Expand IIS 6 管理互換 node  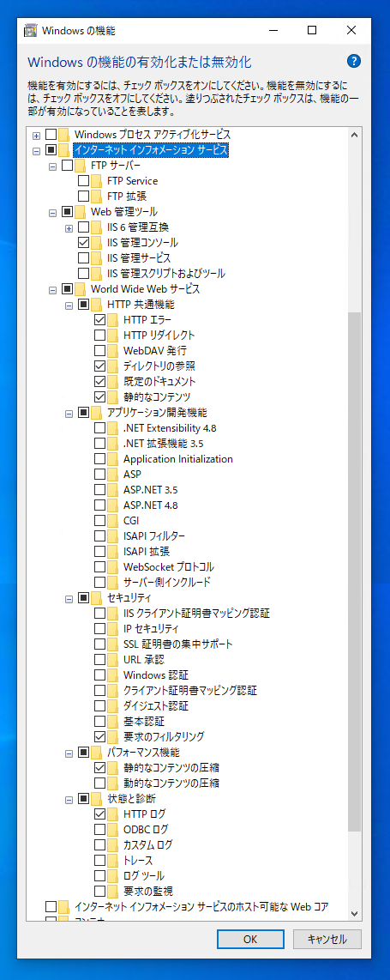pyautogui.click(x=69, y=228)
